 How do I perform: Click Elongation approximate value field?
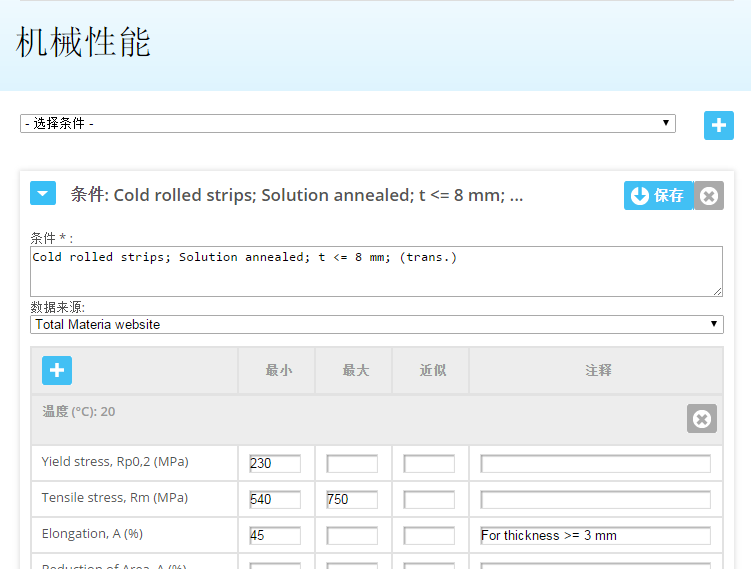[429, 535]
